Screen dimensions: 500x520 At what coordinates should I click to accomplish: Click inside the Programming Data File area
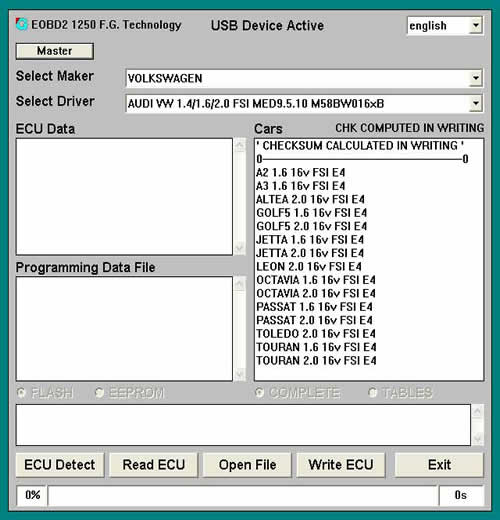pyautogui.click(x=124, y=329)
